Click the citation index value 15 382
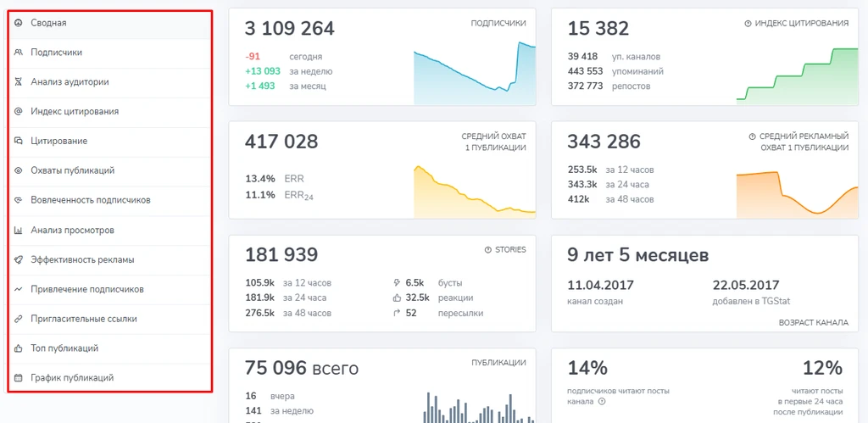This screenshot has height=423, width=868. click(598, 28)
